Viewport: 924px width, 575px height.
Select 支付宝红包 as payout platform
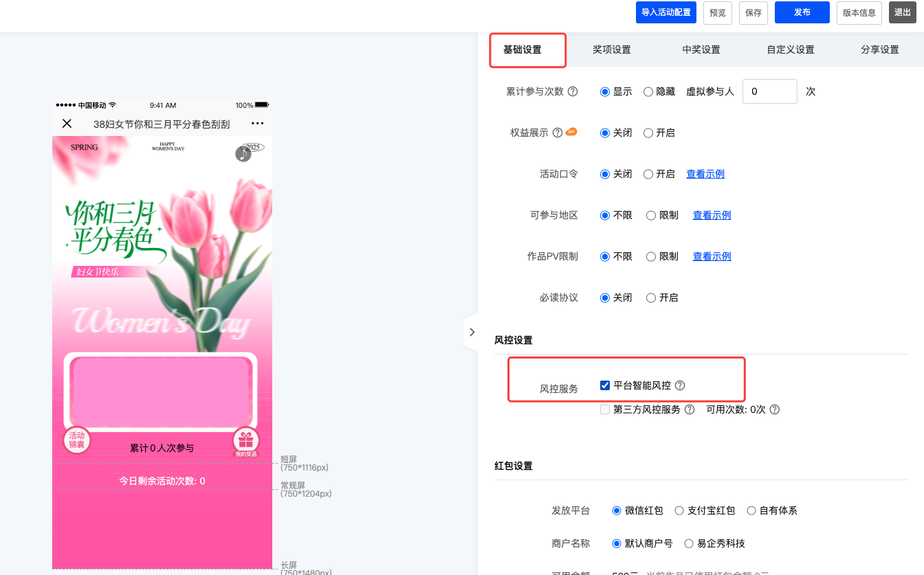click(679, 510)
